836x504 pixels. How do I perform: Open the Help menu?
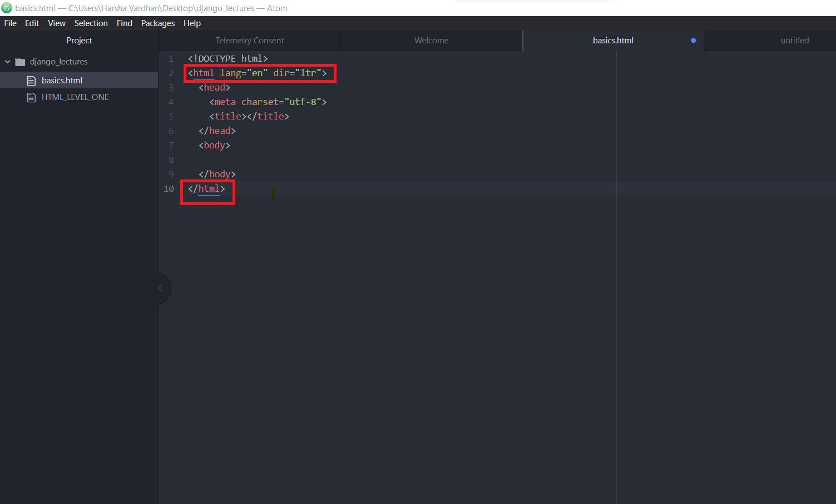[192, 23]
